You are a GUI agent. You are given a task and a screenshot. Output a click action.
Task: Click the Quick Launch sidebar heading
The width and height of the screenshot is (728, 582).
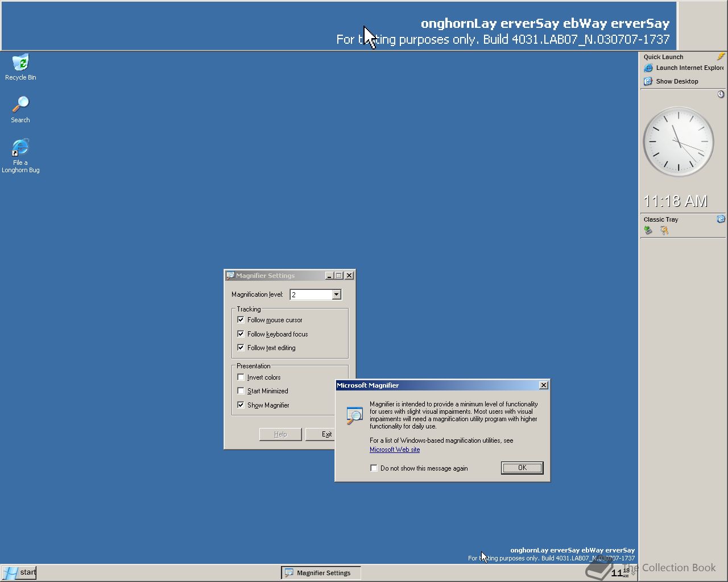pyautogui.click(x=663, y=57)
